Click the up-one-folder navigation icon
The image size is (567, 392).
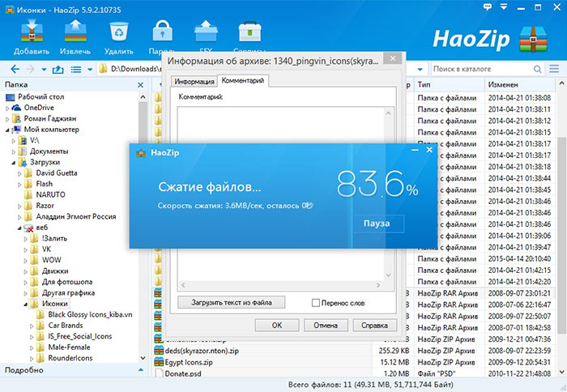coord(58,69)
